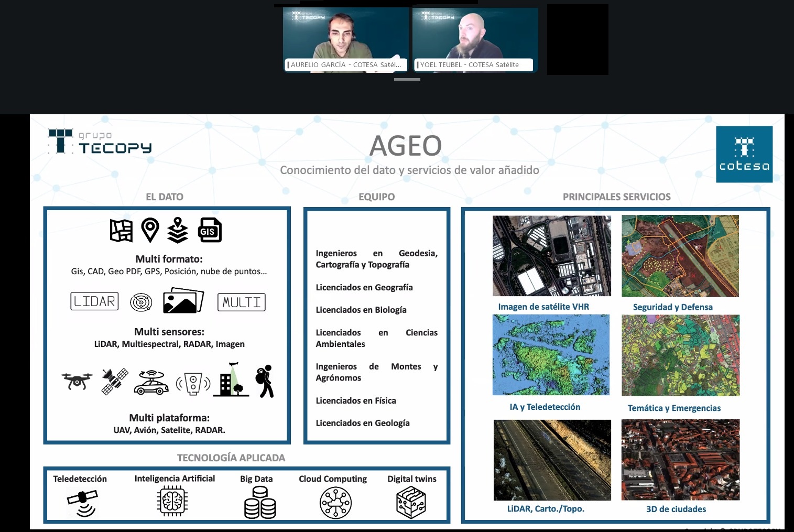Click the location pin icon

click(x=150, y=230)
